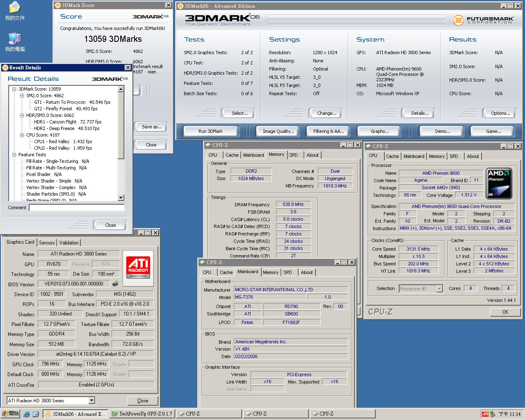Click the Internet Explorer quick launch icon
525x420 pixels.
(27, 414)
